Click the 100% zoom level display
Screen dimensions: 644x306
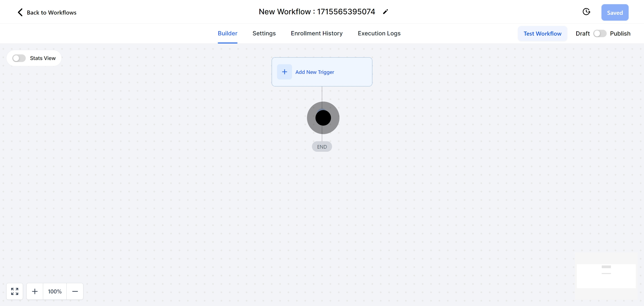(x=55, y=291)
